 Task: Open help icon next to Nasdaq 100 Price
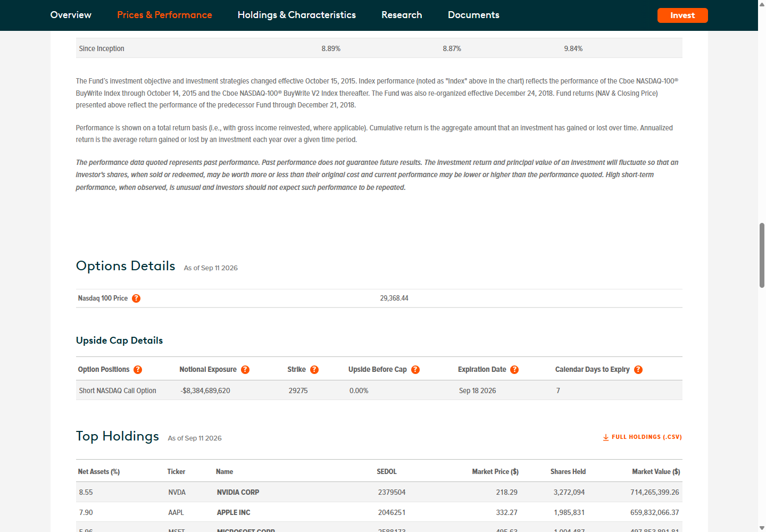click(136, 298)
